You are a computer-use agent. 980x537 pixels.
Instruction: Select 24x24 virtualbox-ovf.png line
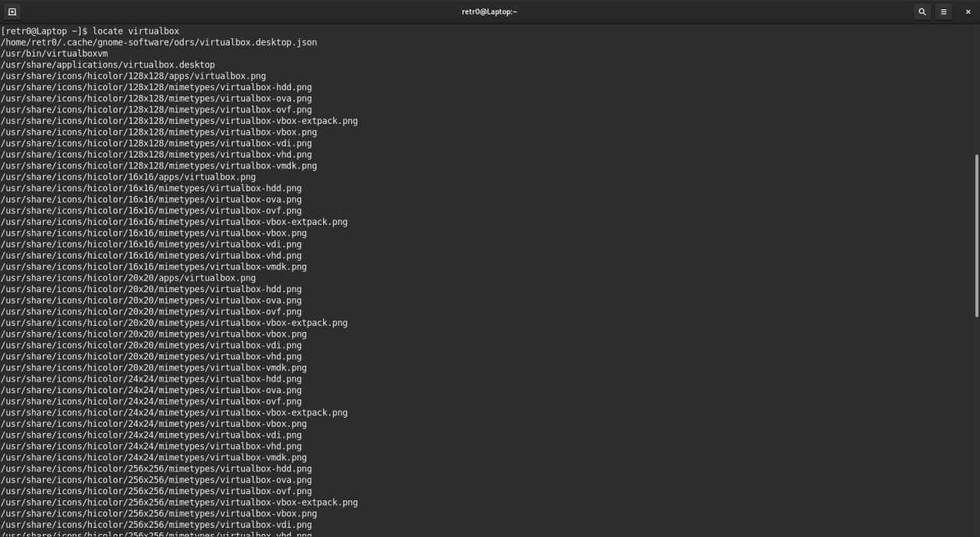(151, 402)
